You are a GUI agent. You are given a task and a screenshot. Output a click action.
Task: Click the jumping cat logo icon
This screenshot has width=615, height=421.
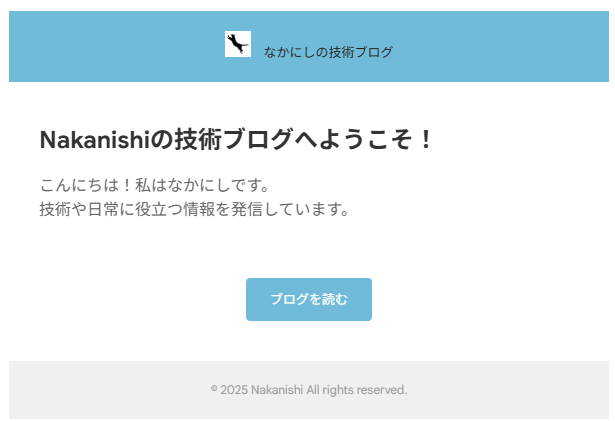(238, 44)
